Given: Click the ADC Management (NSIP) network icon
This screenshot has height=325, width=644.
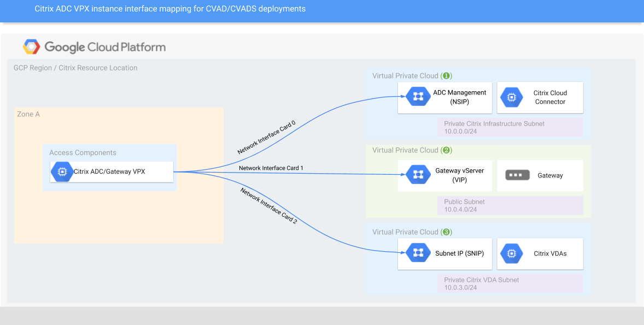Looking at the screenshot, I should [x=418, y=97].
